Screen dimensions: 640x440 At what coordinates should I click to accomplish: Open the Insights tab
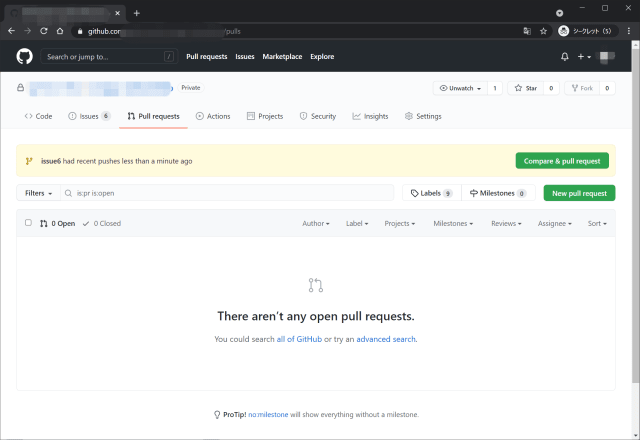coord(370,116)
